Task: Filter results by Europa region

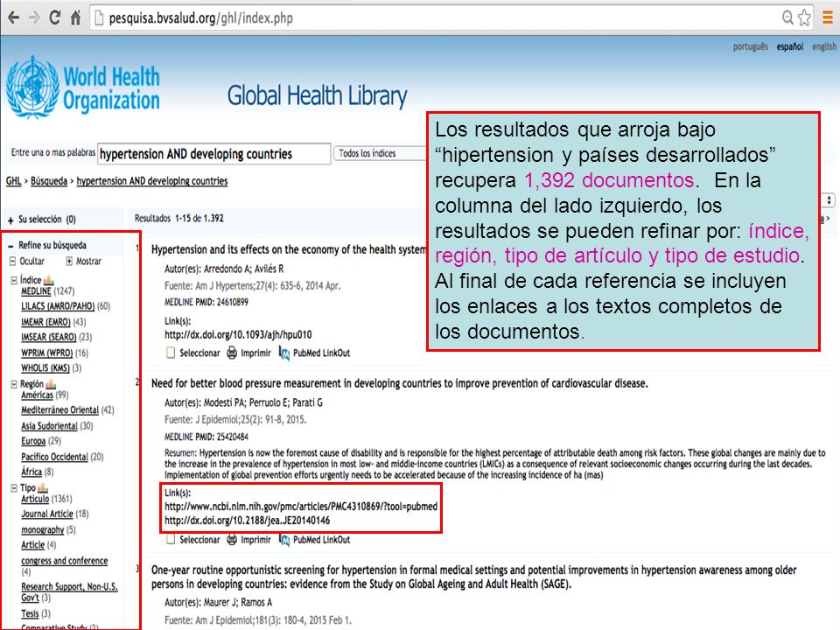Action: point(33,441)
